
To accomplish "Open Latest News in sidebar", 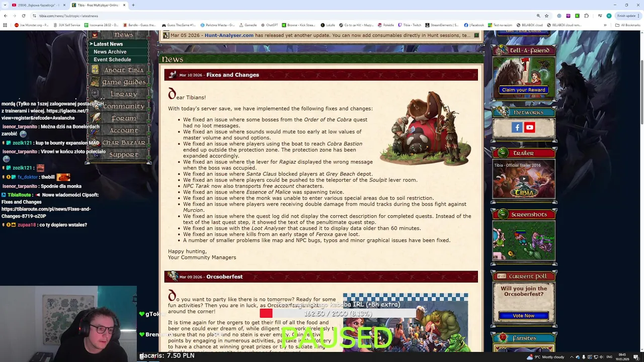I will pyautogui.click(x=108, y=44).
